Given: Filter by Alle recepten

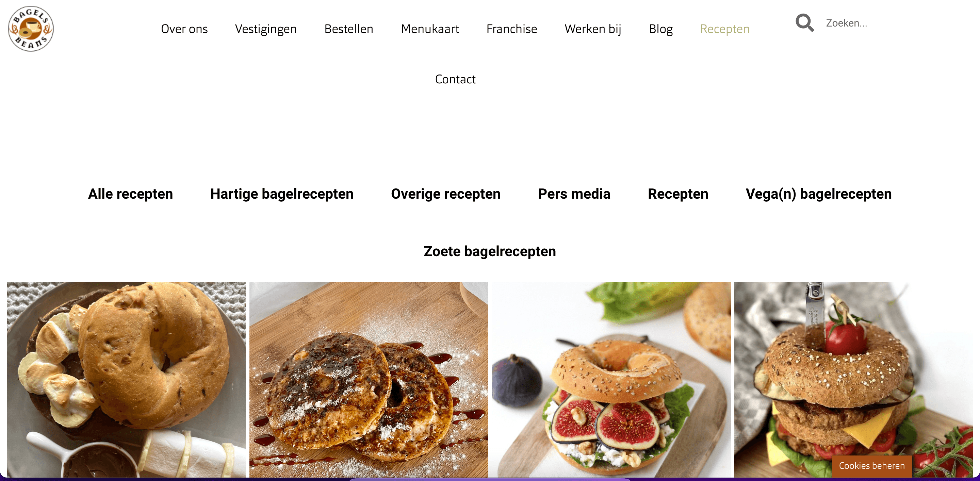Looking at the screenshot, I should pos(130,194).
